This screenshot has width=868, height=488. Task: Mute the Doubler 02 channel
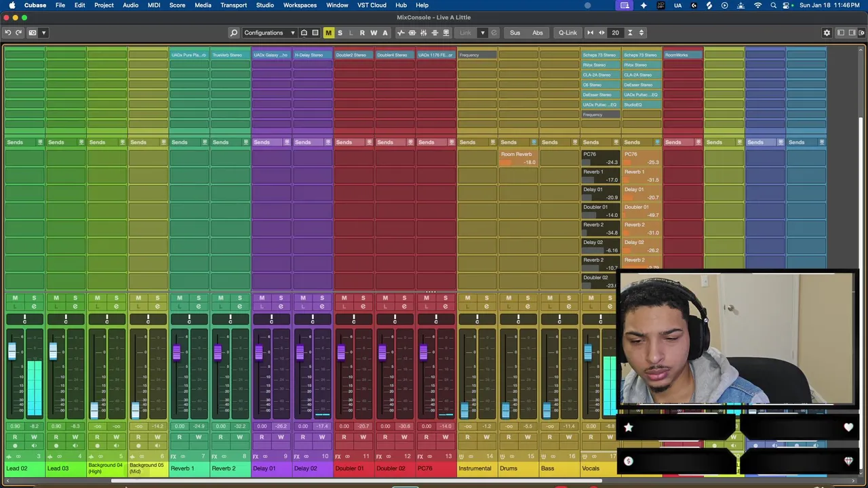[x=385, y=298]
